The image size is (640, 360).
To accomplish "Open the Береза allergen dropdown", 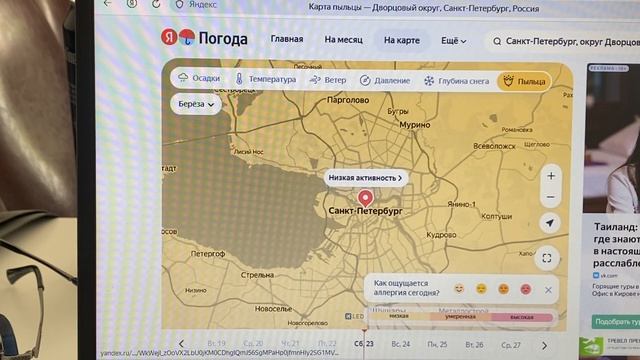I will pos(196,104).
